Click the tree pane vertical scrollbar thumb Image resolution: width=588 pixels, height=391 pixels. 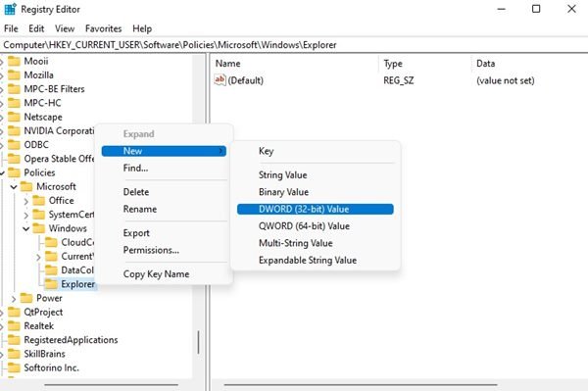click(x=198, y=342)
